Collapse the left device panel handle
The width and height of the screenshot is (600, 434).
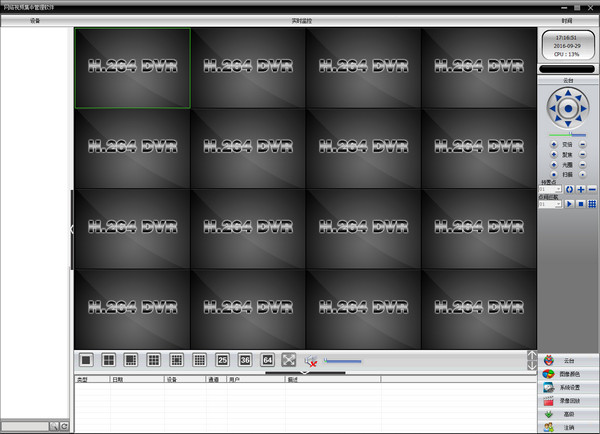click(x=72, y=230)
